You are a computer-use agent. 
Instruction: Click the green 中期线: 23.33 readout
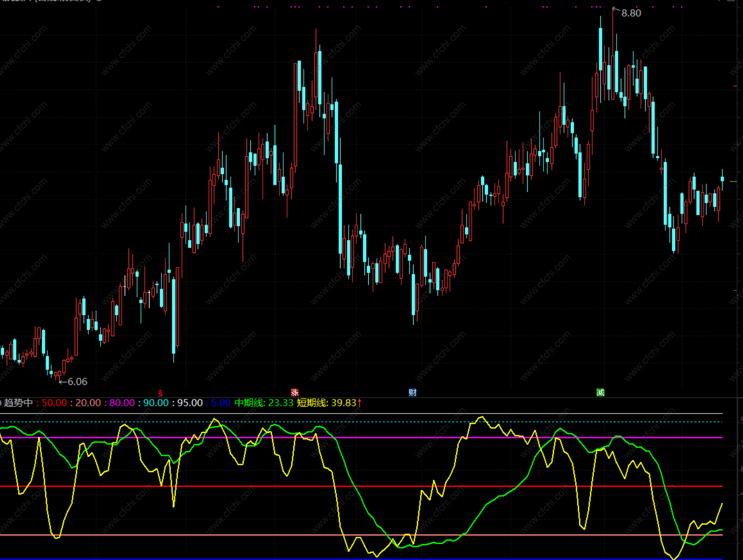tap(264, 403)
